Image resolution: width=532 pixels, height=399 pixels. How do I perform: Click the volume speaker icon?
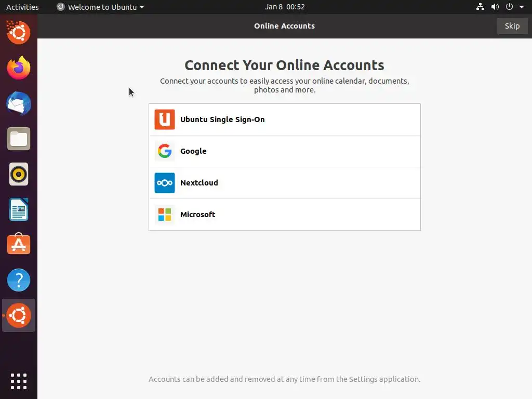495,7
